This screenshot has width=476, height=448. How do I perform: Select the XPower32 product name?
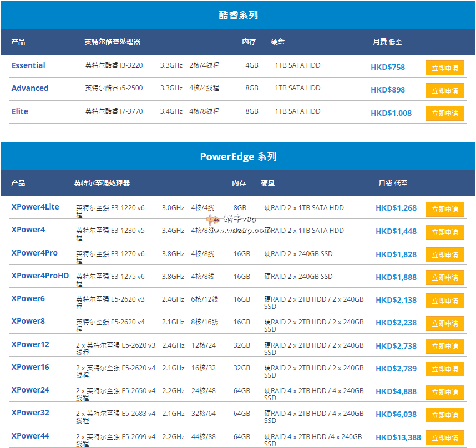point(31,413)
